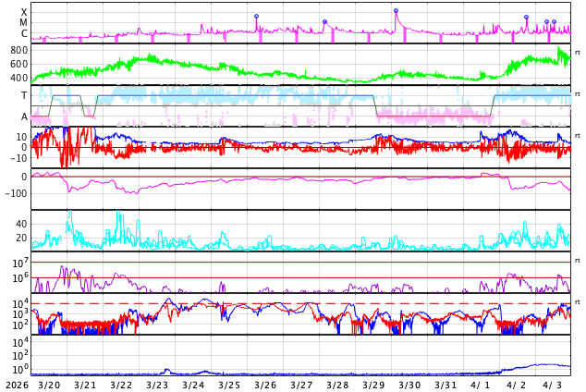The width and height of the screenshot is (586, 392).
Task: Click the 2026 year label
Action: (14, 385)
